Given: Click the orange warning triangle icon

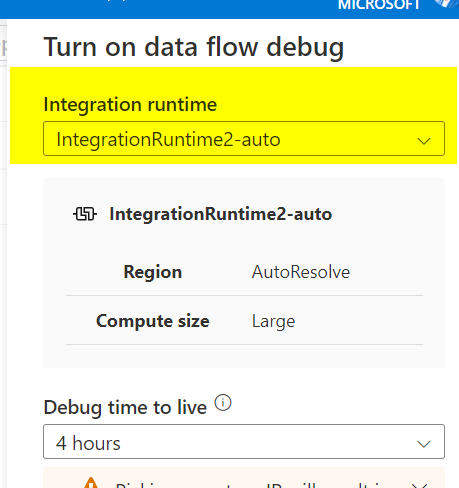Looking at the screenshot, I should [91, 483].
